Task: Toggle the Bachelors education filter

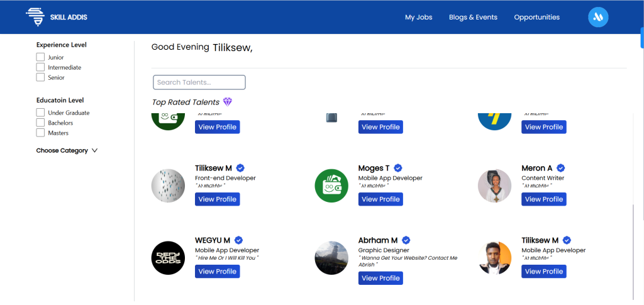Action: click(x=40, y=123)
